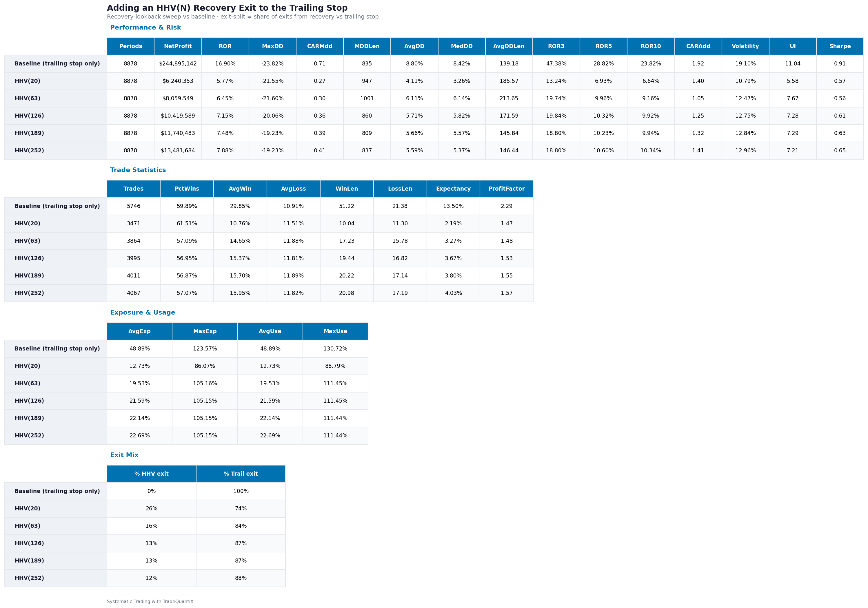Select the "ProfitFactor" column header

pyautogui.click(x=507, y=189)
